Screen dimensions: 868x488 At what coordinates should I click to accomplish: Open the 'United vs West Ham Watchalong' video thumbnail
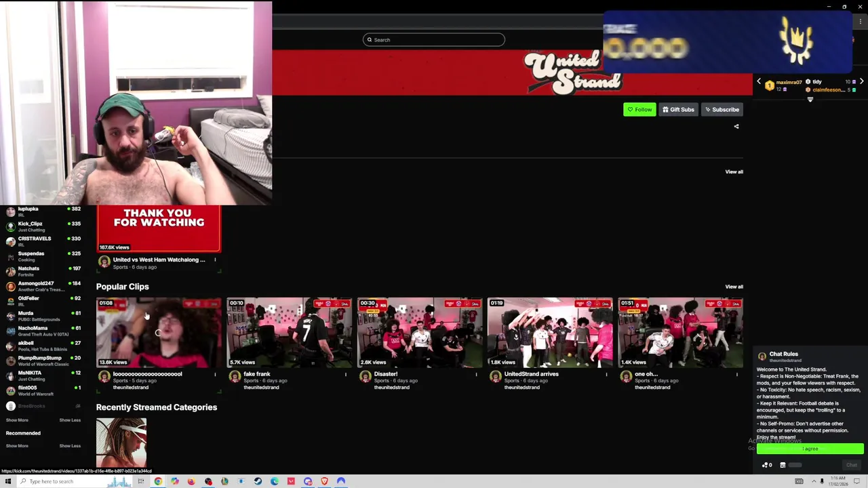[159, 228]
